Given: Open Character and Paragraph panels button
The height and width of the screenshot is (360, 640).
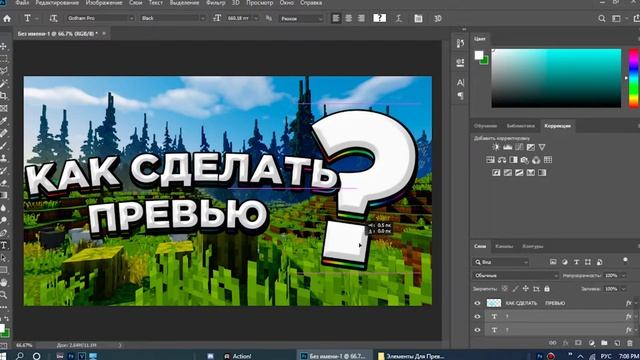Looking at the screenshot, I should 418,18.
